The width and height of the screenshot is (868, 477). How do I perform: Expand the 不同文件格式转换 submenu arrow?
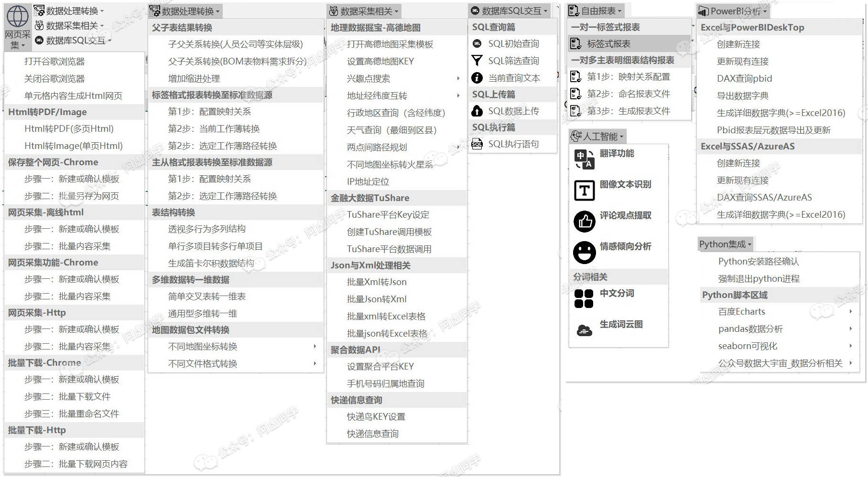tap(315, 363)
